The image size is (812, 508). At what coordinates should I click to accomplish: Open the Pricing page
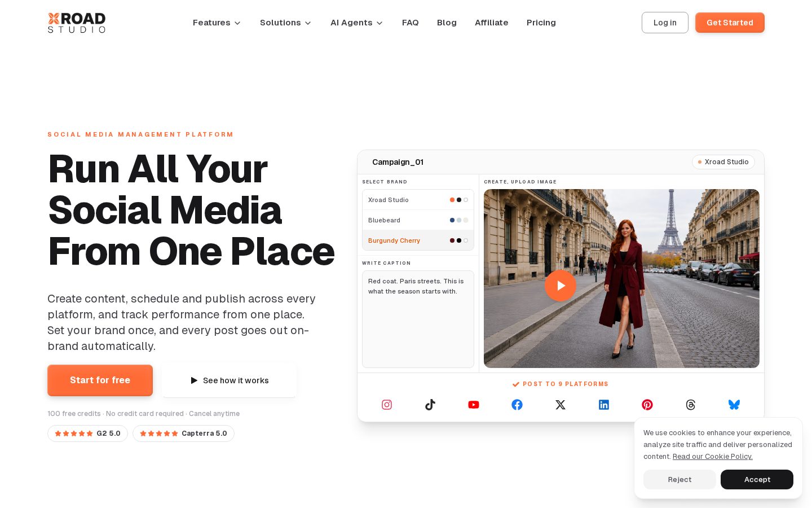tap(541, 23)
